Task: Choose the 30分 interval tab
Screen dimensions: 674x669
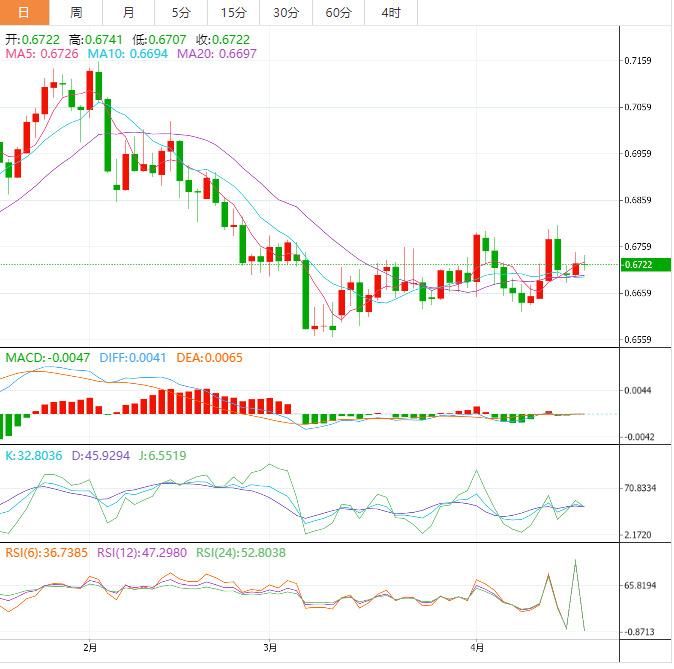Action: (x=285, y=13)
